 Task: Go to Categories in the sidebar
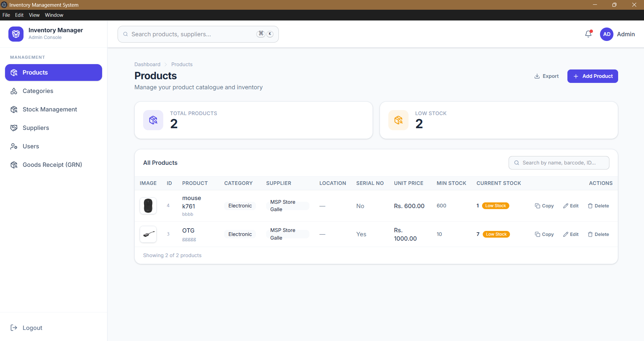[x=53, y=91]
